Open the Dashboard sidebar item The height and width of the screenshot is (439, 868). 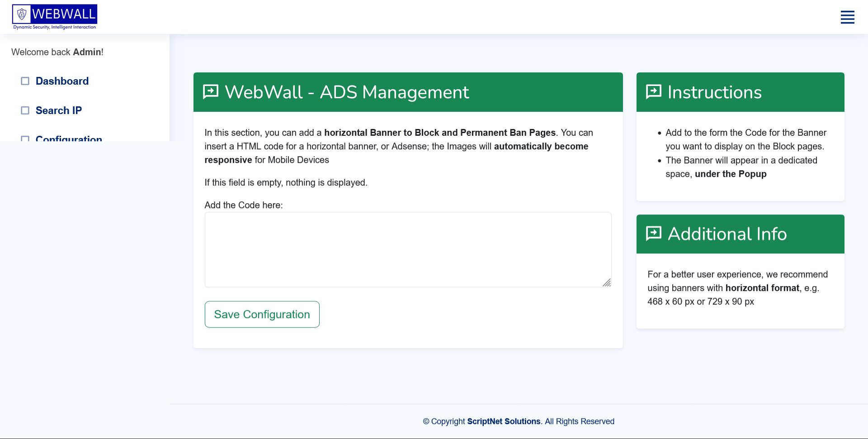click(x=62, y=81)
